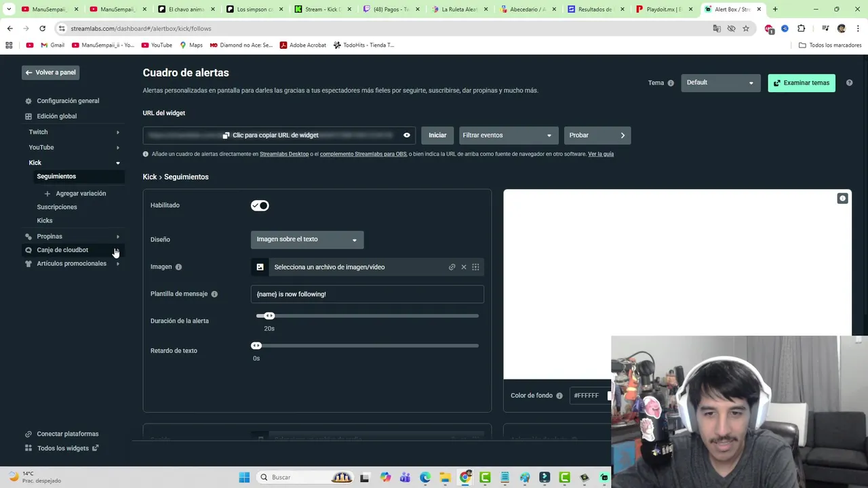Bookmark this page with the star icon
Image resolution: width=868 pixels, height=488 pixels.
pos(746,28)
